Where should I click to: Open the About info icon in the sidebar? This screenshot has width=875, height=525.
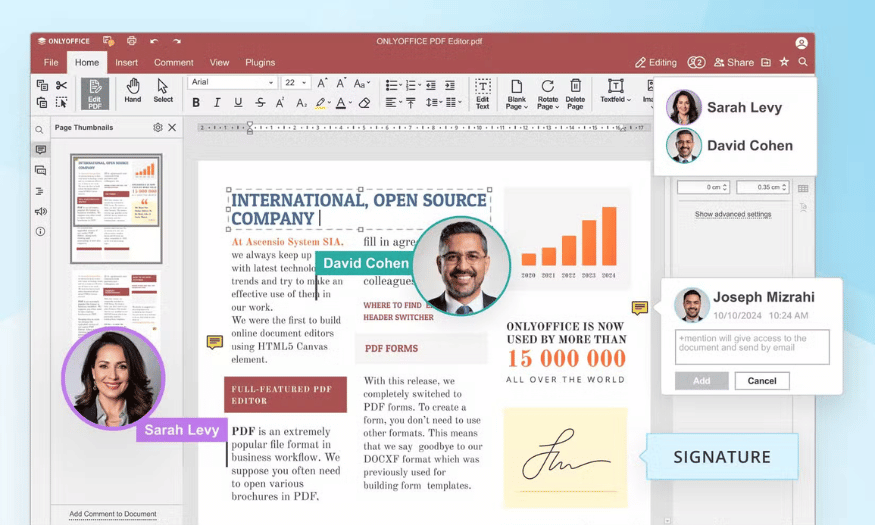click(40, 231)
